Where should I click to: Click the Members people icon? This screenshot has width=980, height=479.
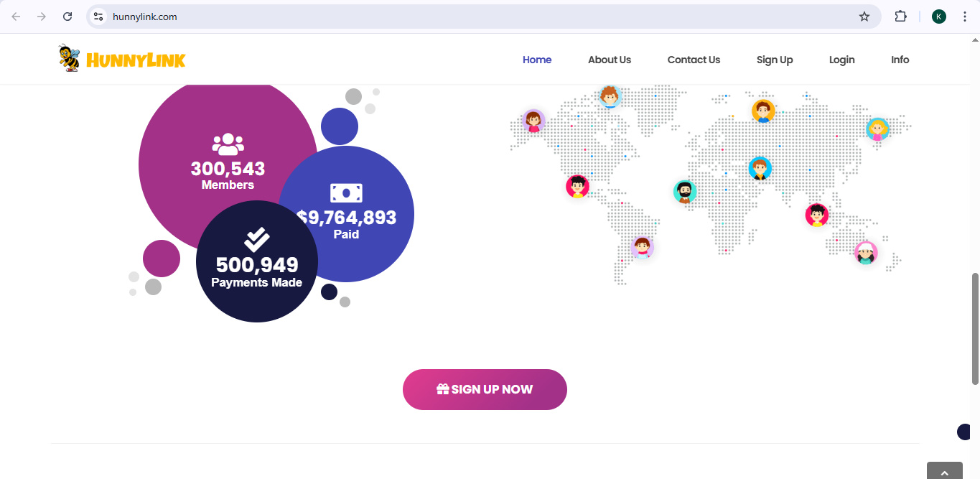coord(228,144)
